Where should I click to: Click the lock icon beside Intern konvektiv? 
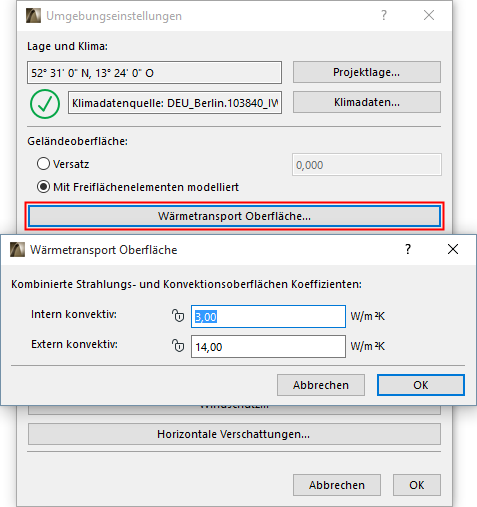(178, 315)
